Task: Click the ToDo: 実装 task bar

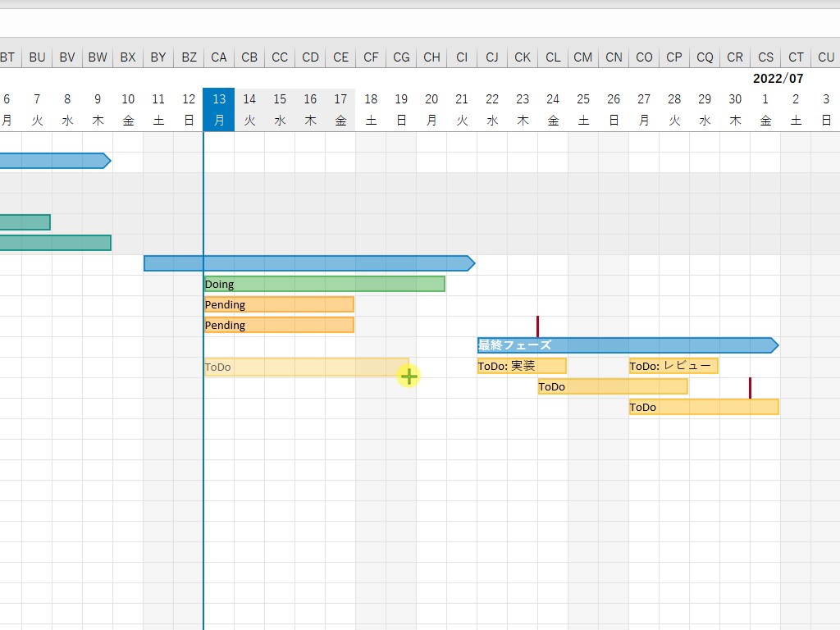Action: (x=522, y=366)
